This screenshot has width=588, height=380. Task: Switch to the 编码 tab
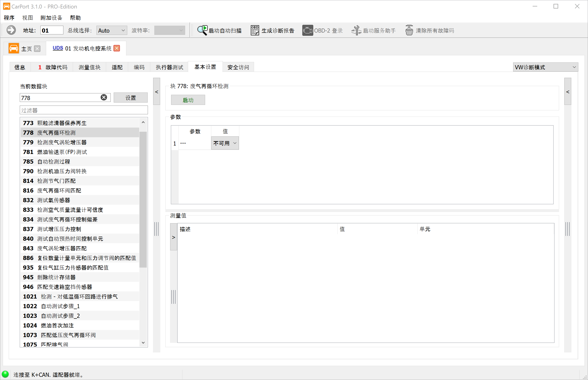point(139,67)
